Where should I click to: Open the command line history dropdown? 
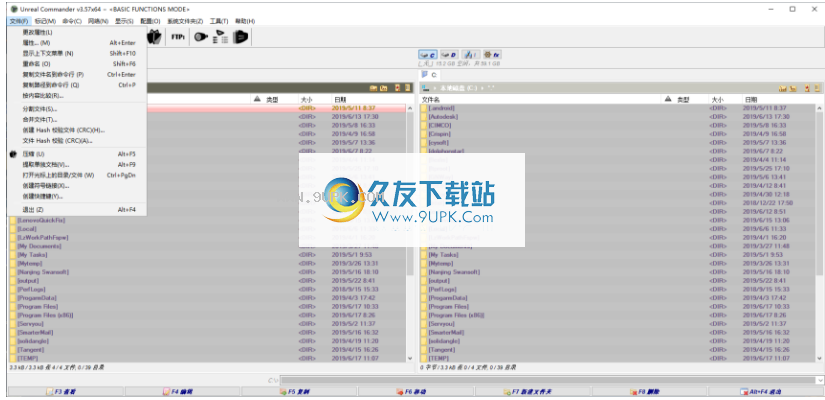click(x=820, y=380)
